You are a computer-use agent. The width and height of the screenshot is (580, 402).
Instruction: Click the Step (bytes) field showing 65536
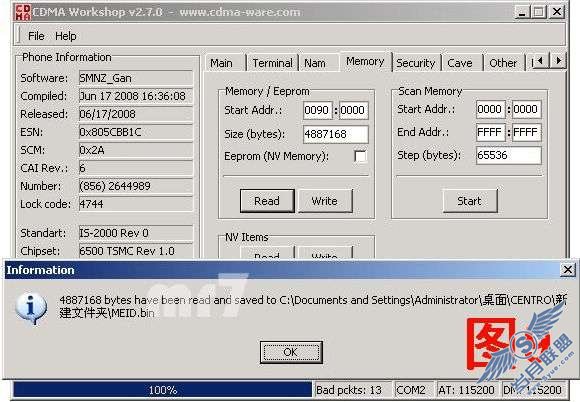point(509,155)
